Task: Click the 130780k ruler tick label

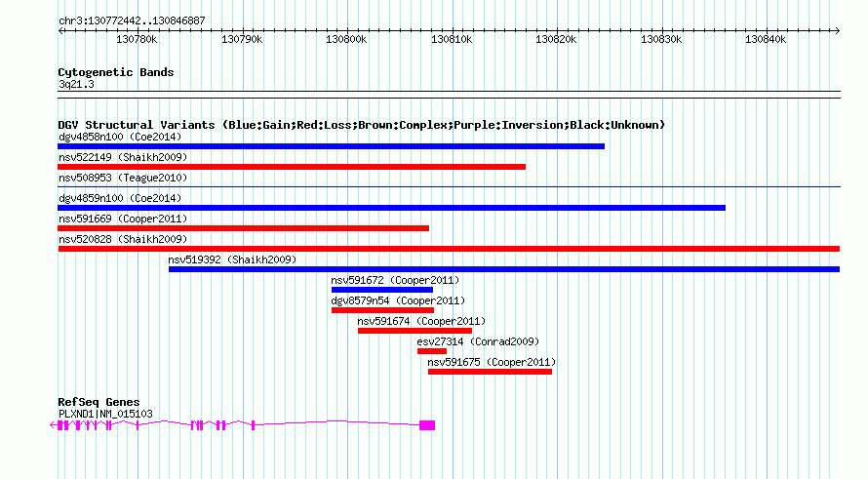Action: point(137,39)
